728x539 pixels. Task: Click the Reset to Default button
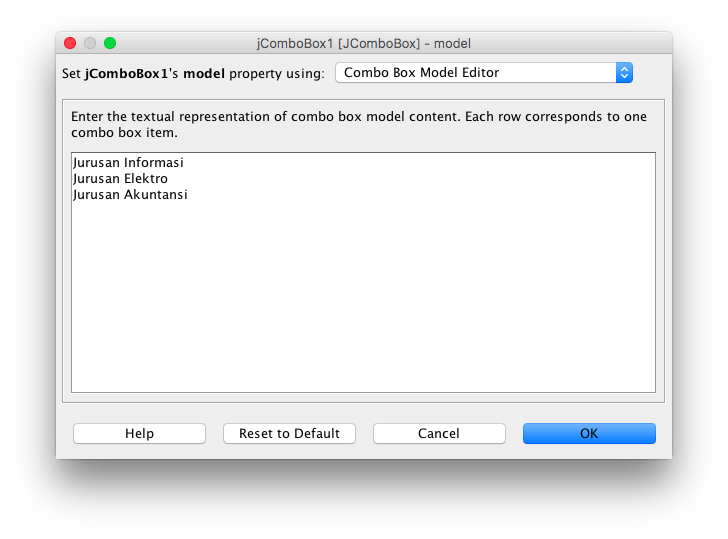click(289, 433)
